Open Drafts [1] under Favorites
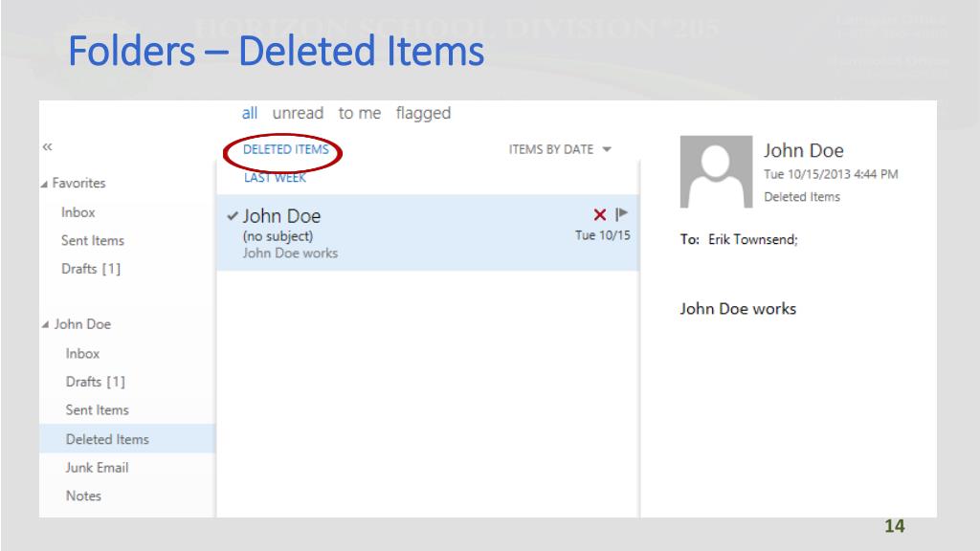This screenshot has height=551, width=980. click(91, 269)
